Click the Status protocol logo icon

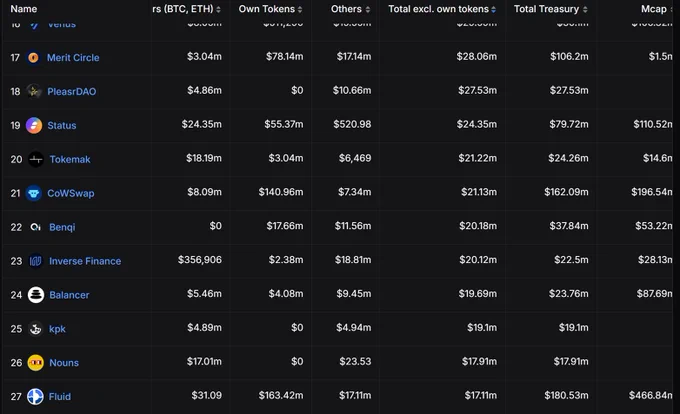(34, 125)
